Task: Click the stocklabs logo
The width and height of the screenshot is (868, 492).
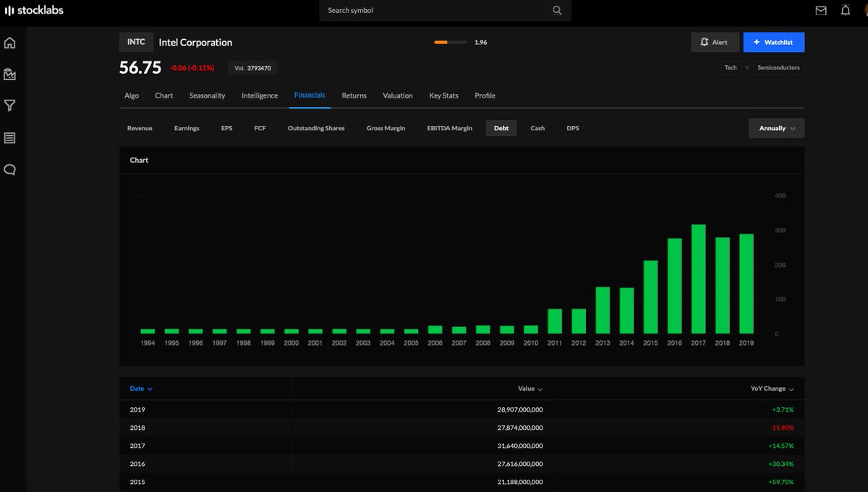Action: 34,10
